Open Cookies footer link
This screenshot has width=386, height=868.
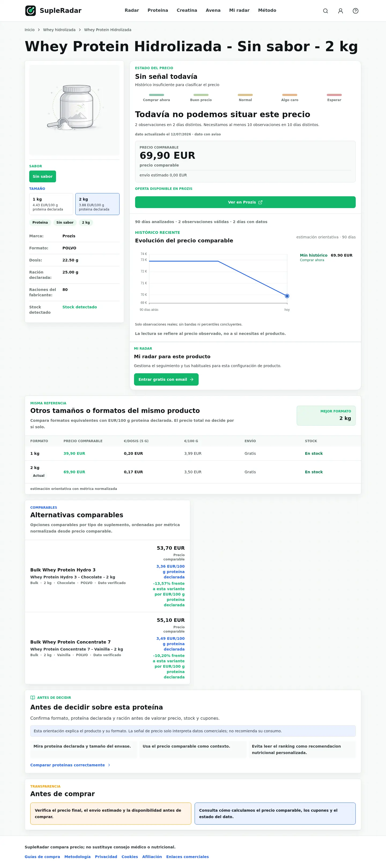[x=130, y=857]
